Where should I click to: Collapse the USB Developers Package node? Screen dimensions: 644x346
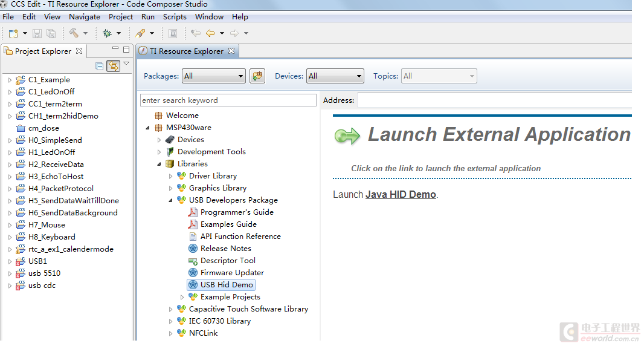click(x=171, y=200)
